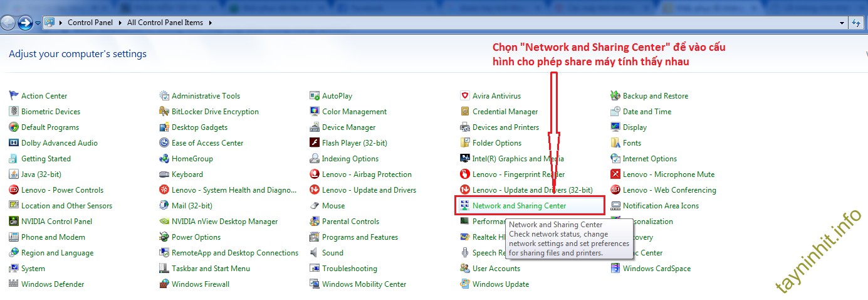Open the Sound speaker icon

point(315,253)
